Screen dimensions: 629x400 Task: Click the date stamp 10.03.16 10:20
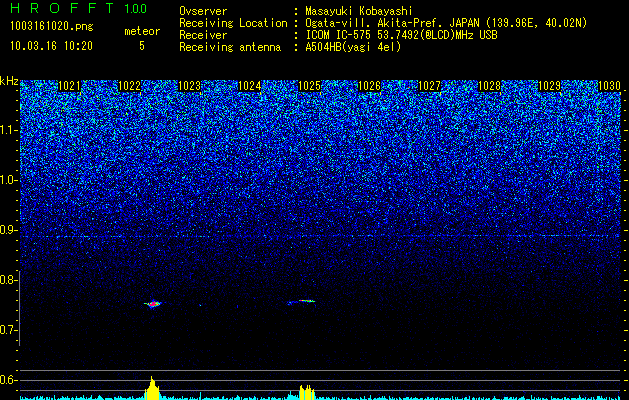51,46
